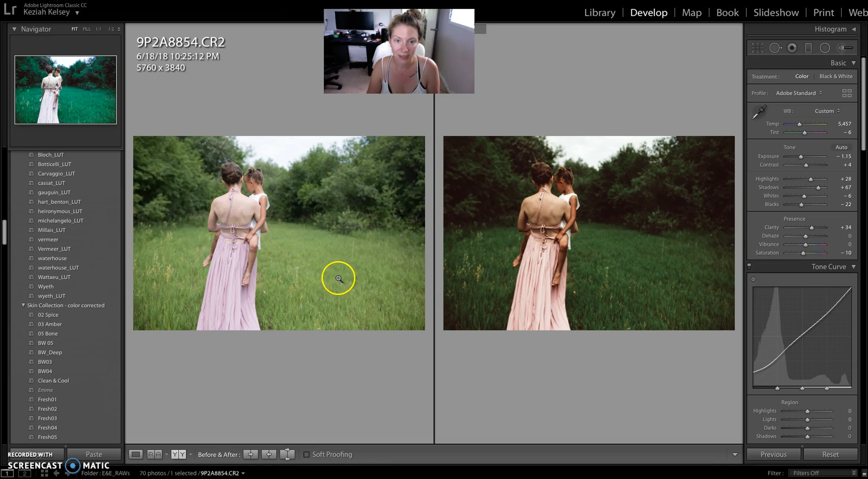Click the Reset button
The width and height of the screenshot is (868, 479).
pos(830,454)
